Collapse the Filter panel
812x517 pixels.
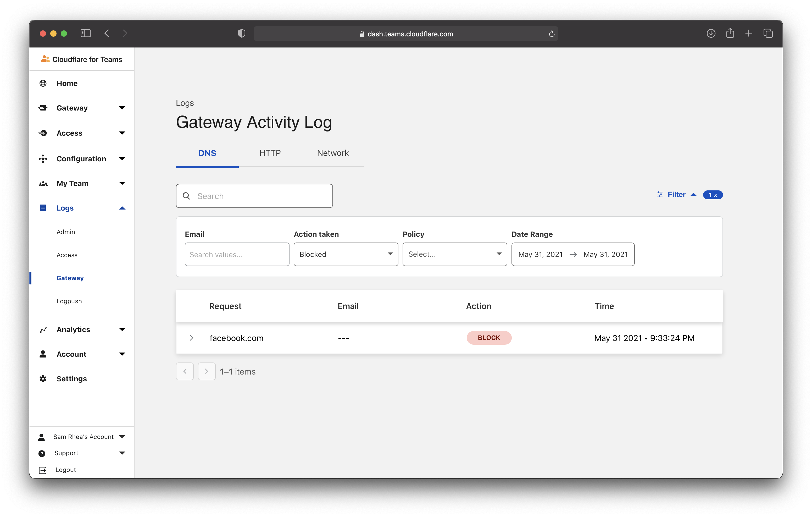[x=676, y=195]
